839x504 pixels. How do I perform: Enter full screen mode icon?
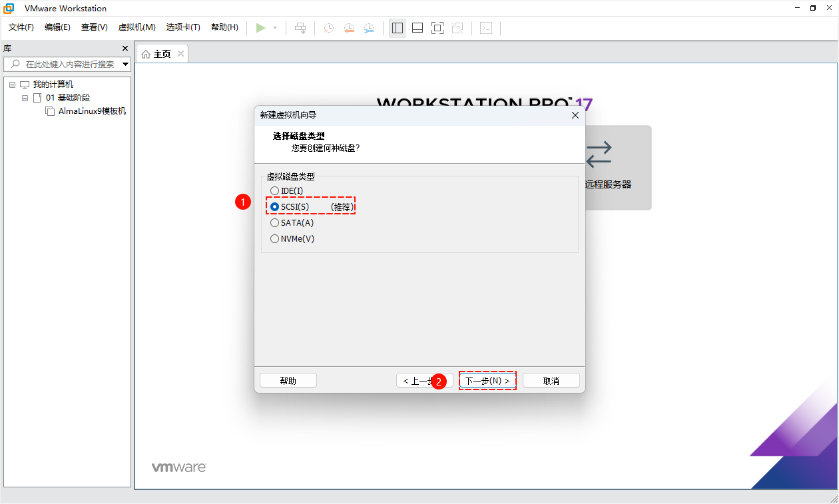point(437,27)
